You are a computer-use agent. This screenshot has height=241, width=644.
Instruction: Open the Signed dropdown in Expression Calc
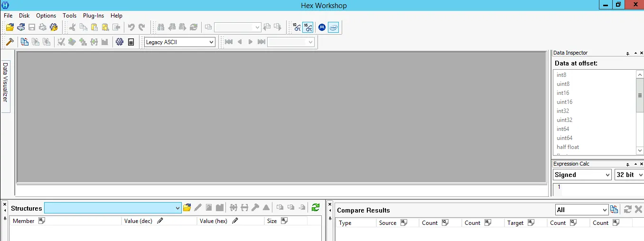[x=582, y=175]
